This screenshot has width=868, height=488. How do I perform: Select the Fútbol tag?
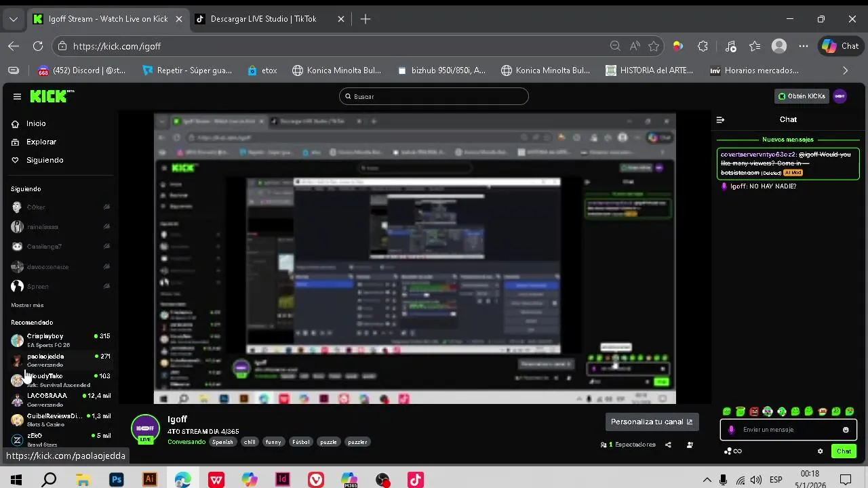pyautogui.click(x=300, y=442)
